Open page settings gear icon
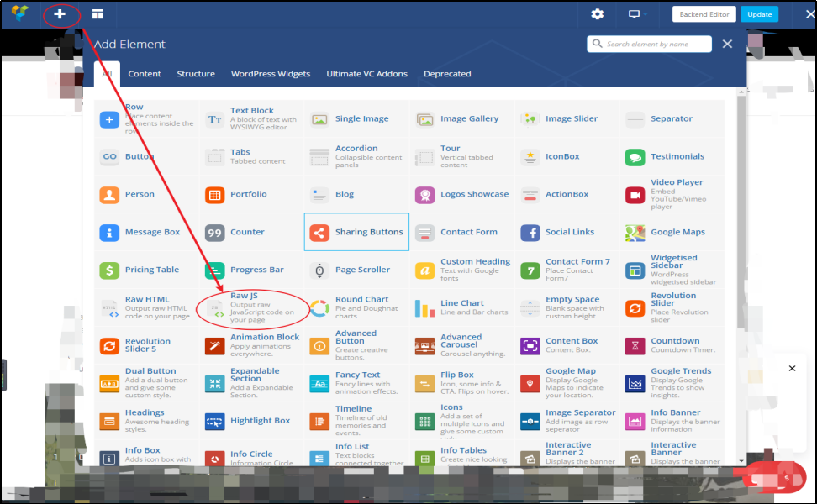Screen dimensions: 817x504 pos(597,14)
